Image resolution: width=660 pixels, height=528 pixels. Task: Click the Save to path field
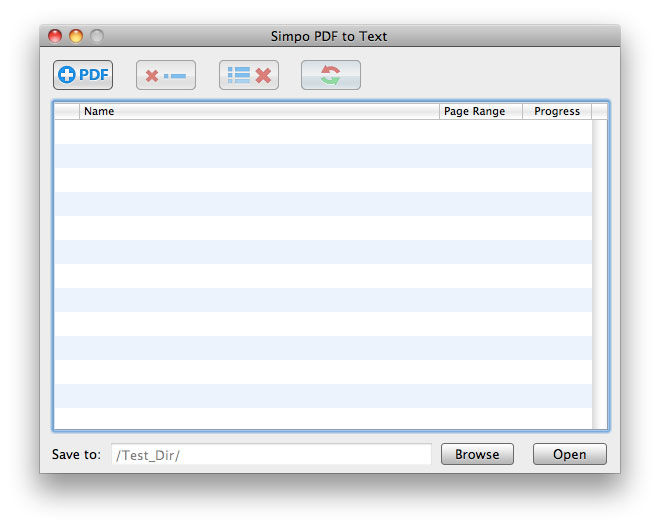(271, 454)
